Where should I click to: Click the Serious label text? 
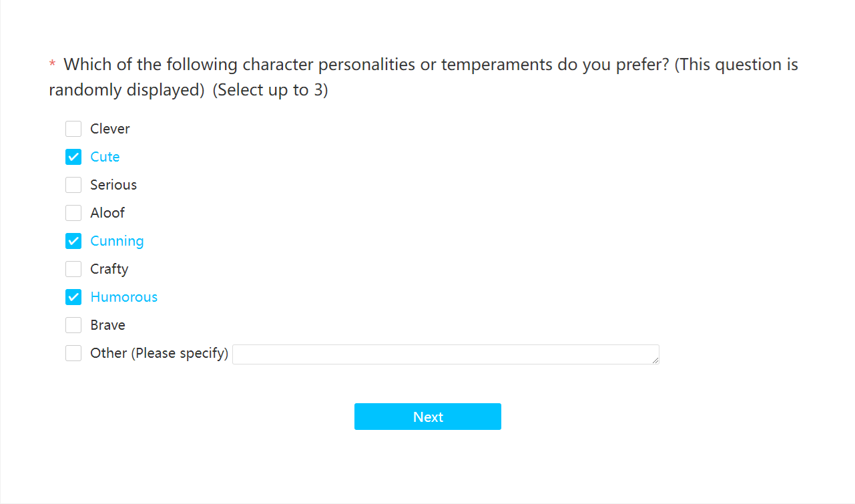[113, 185]
